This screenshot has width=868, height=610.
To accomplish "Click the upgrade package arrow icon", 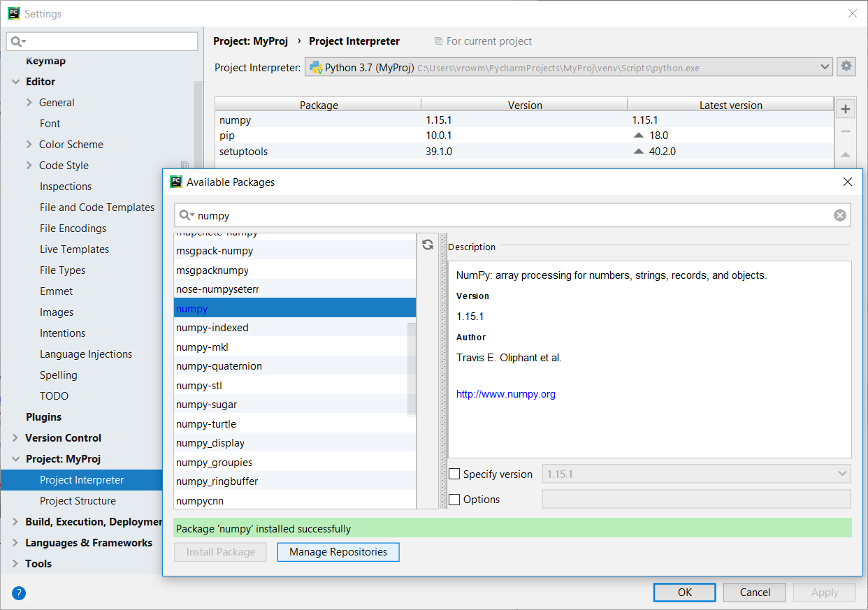I will point(846,154).
